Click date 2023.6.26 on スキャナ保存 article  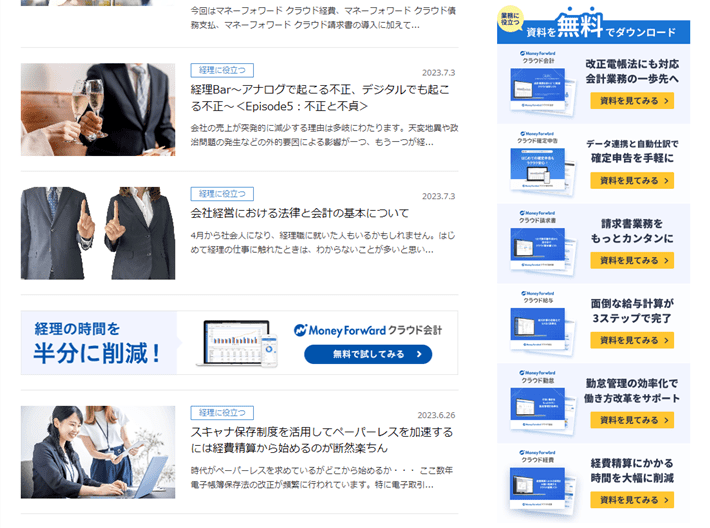(436, 415)
